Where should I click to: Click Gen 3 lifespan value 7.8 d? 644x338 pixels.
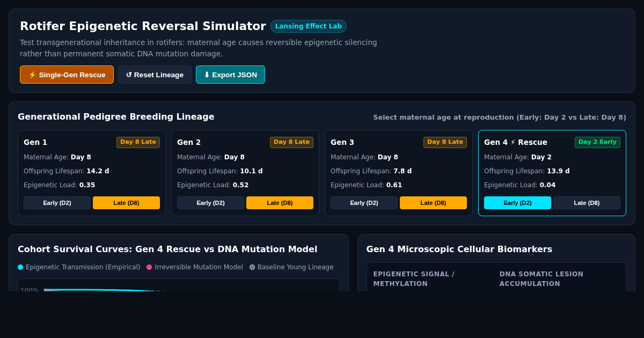click(x=402, y=171)
